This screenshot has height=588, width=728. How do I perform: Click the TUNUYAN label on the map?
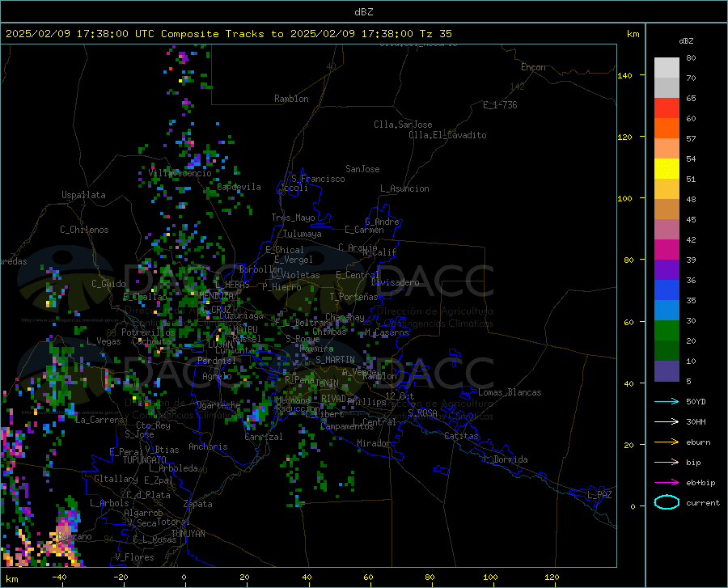click(188, 533)
